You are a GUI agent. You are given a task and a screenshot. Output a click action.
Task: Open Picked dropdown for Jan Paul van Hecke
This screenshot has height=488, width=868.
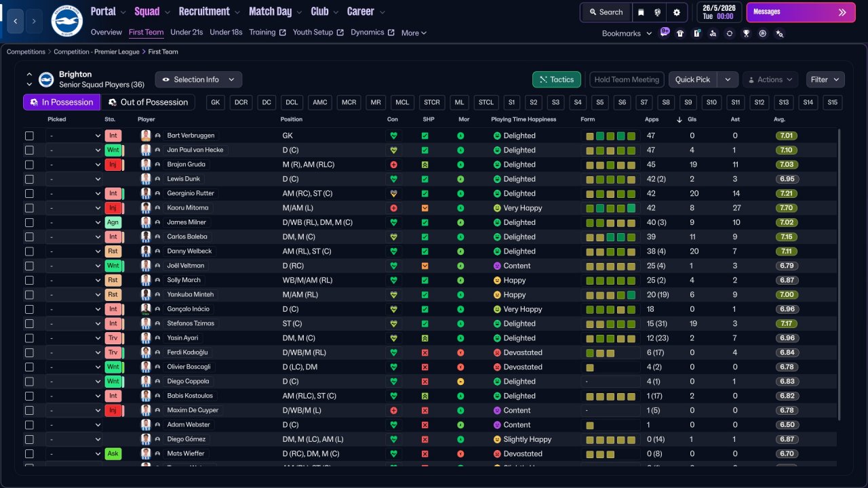point(74,150)
